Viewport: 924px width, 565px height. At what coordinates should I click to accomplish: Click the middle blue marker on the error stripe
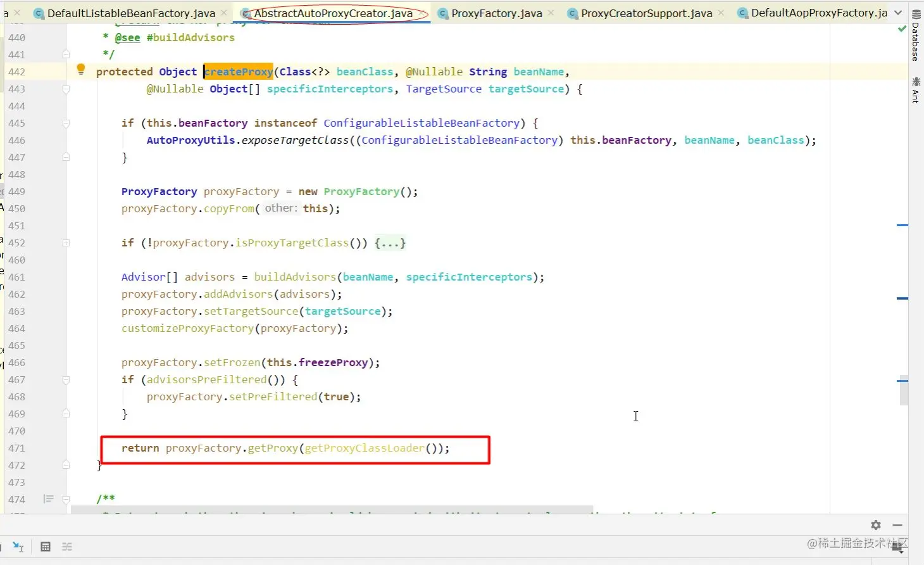[x=902, y=298]
